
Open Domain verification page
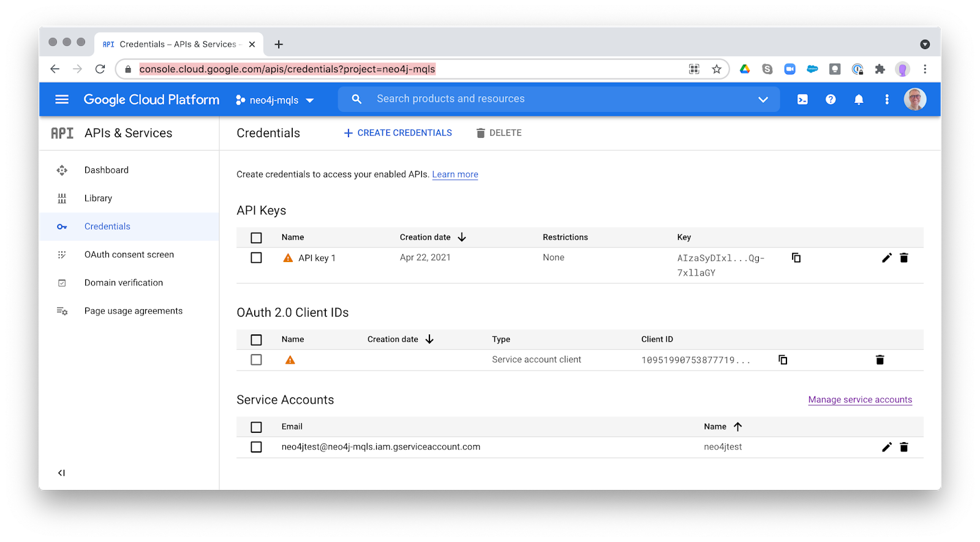coord(124,283)
